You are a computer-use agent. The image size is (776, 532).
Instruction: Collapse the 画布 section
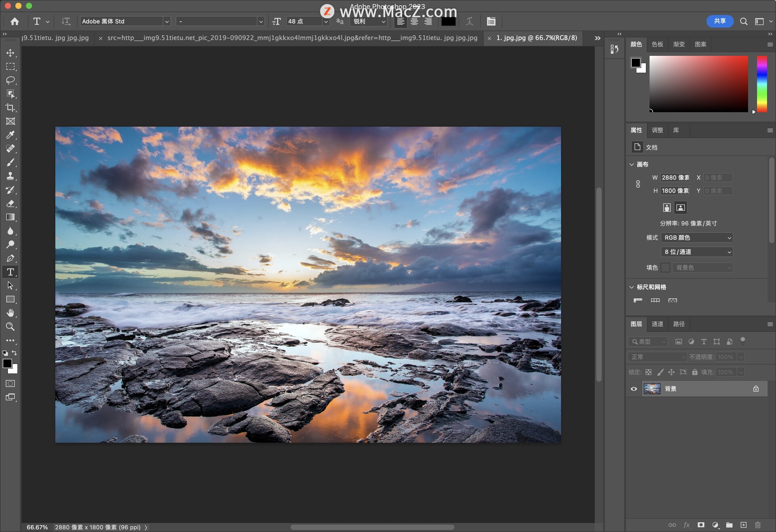(632, 165)
